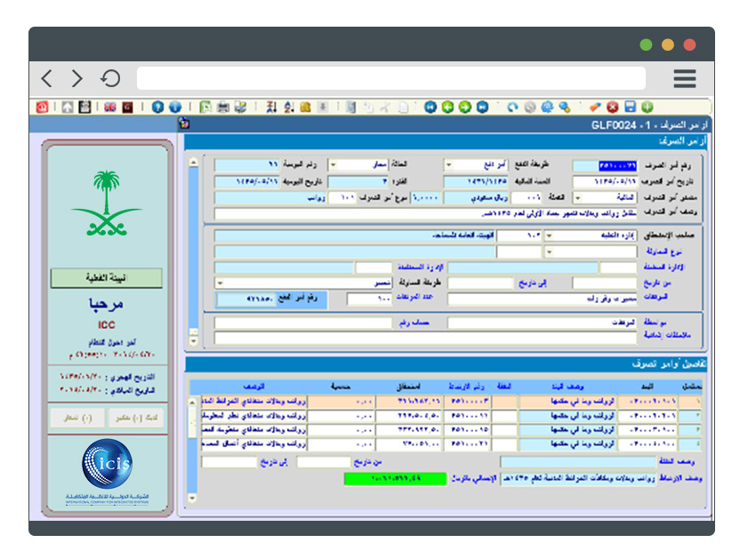Open the payment method dropdown (طريقة الدفع)
The width and height of the screenshot is (756, 559).
(448, 164)
